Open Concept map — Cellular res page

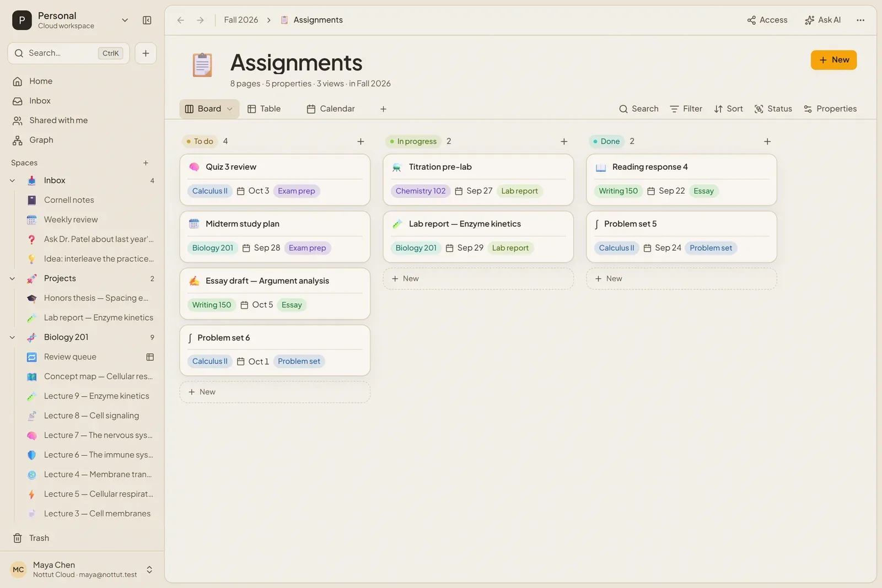coord(89,376)
